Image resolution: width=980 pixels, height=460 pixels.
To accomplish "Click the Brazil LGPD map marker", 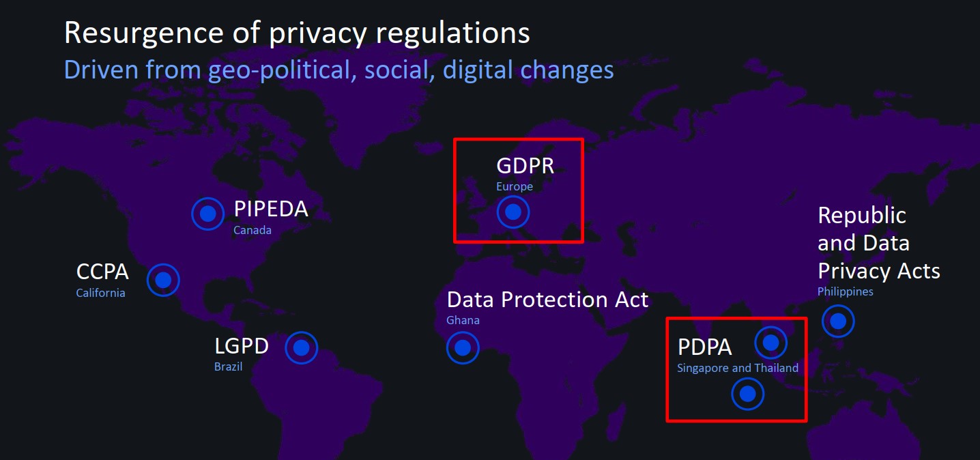I will click(x=302, y=348).
